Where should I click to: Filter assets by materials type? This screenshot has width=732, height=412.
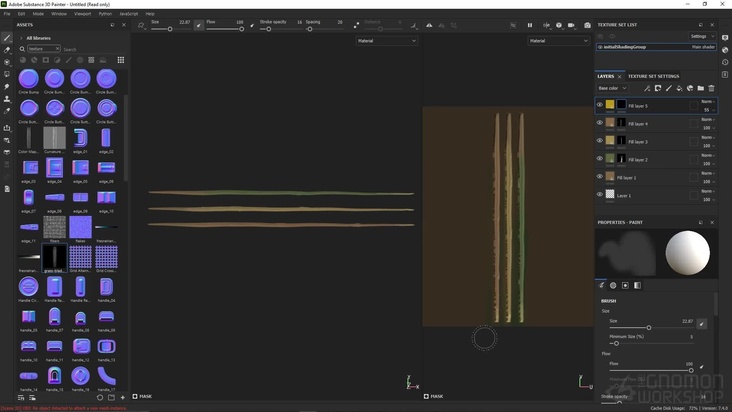pos(22,60)
